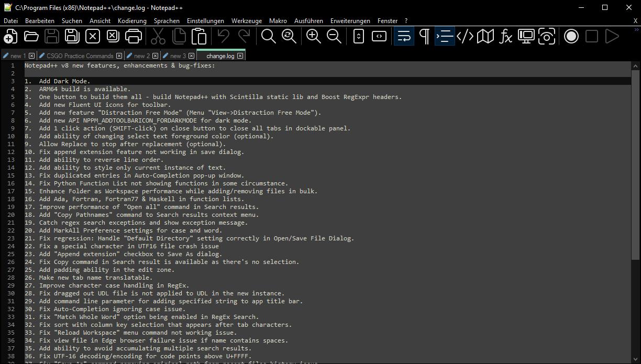Switch to the new 3 tab
Screen dimensions: 641x364
178,56
